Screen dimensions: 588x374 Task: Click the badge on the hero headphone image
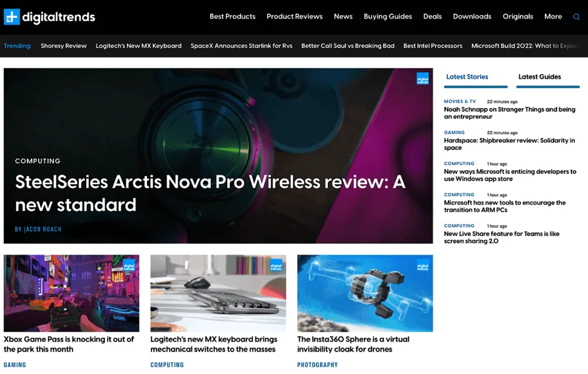tap(423, 79)
